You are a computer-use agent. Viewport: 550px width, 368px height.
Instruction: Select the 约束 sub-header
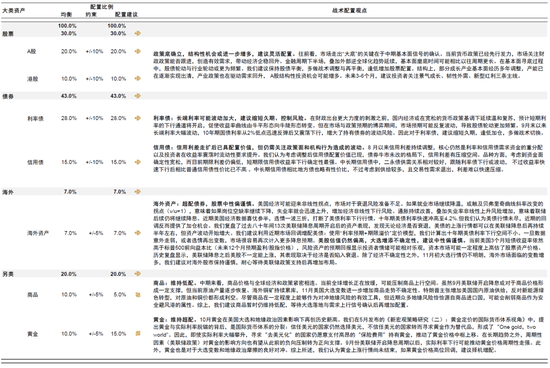coord(91,14)
